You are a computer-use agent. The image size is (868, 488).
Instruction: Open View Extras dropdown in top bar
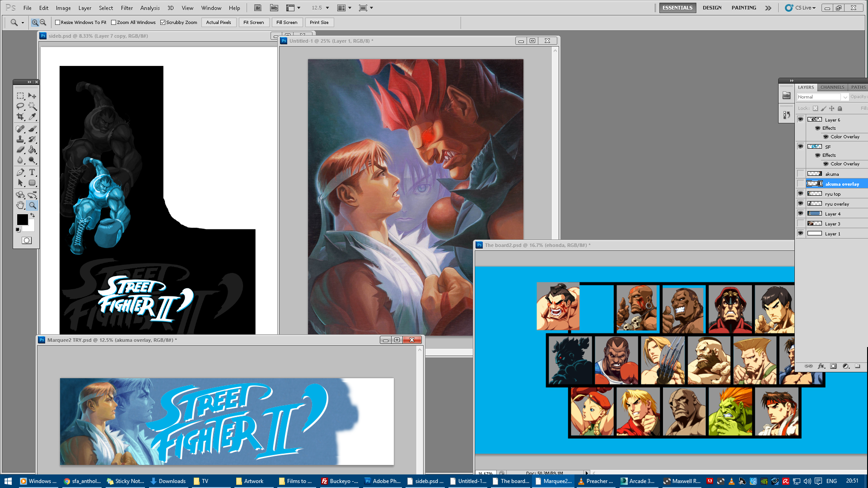pos(293,8)
